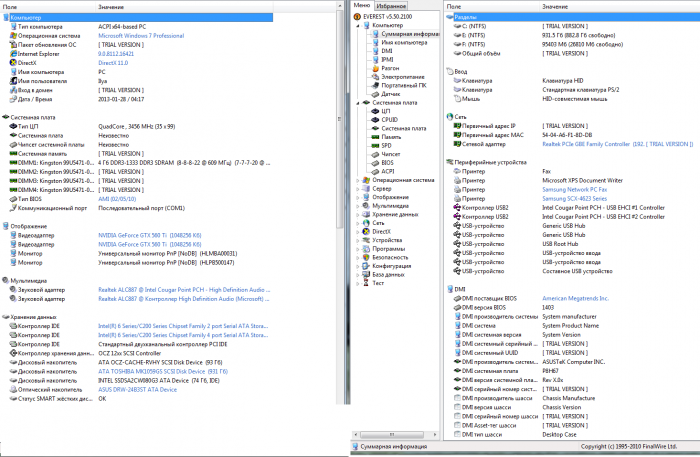
Task: Click the tree scrollbar right arrow
Action: [435, 434]
